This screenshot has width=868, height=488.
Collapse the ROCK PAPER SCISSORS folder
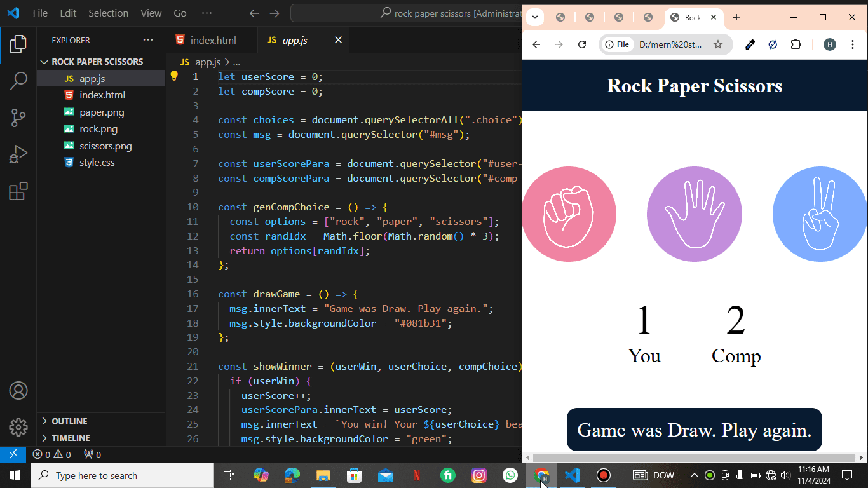point(44,62)
